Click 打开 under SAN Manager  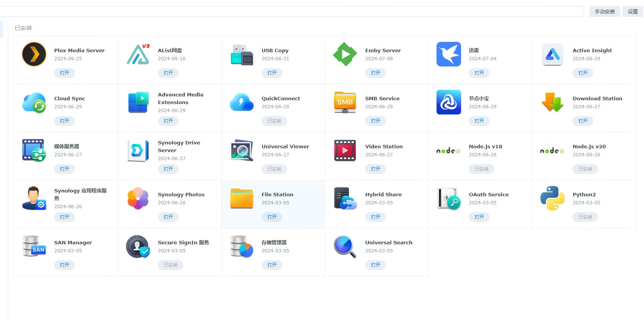tap(65, 265)
